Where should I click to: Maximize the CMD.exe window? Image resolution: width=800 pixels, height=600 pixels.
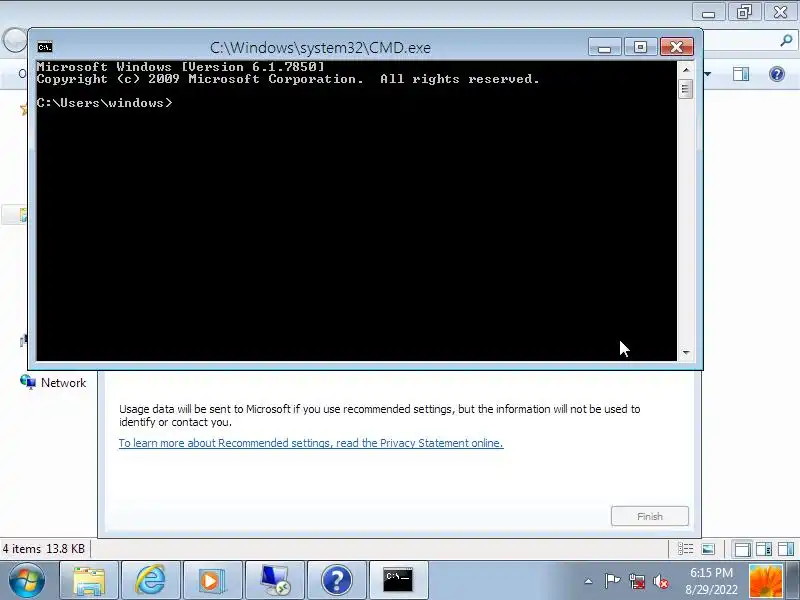(x=640, y=47)
